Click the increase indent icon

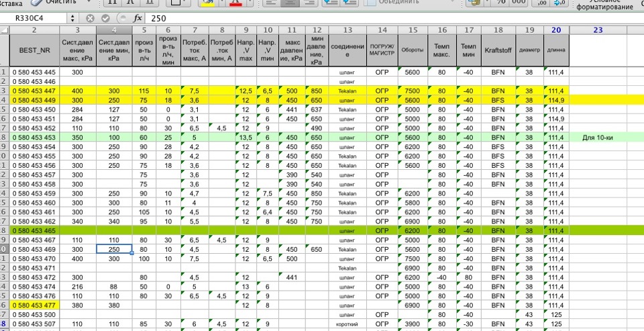(x=349, y=3)
